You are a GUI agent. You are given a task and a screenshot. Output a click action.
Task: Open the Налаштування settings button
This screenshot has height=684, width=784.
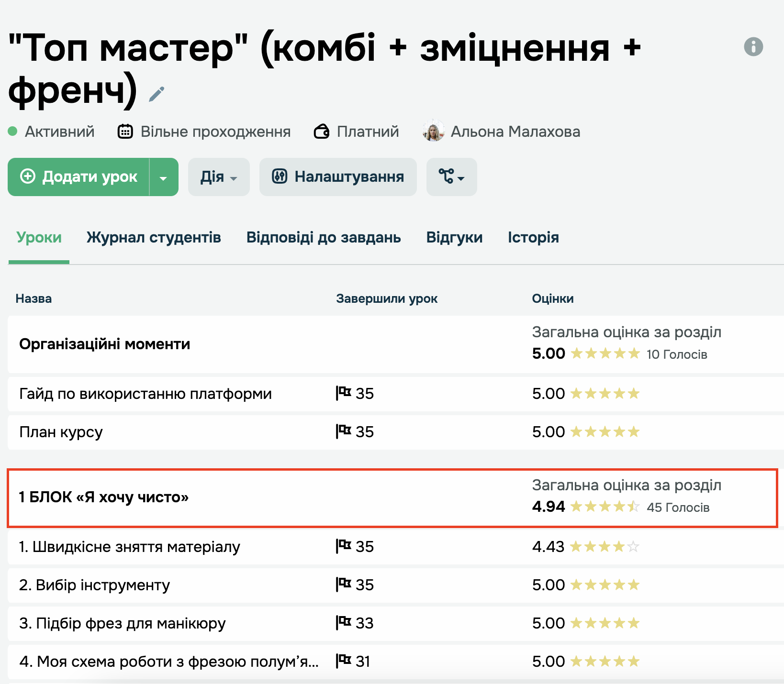tap(338, 177)
